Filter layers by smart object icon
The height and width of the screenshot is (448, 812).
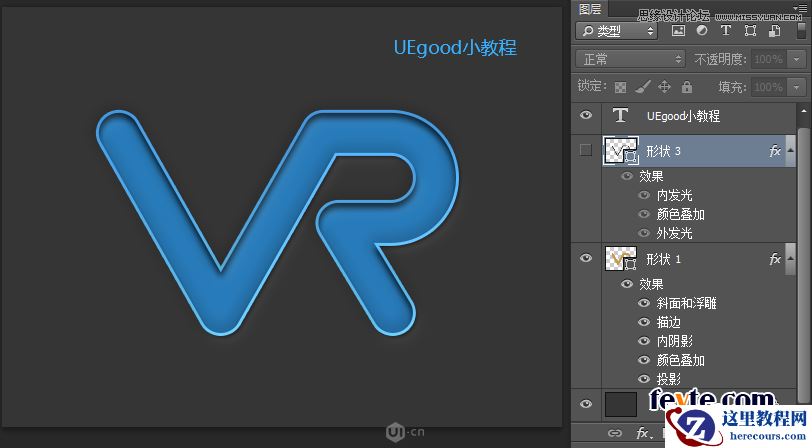[x=775, y=31]
